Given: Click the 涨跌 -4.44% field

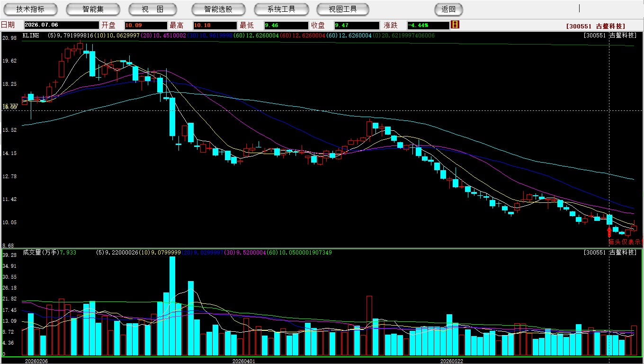Looking at the screenshot, I should click(x=428, y=25).
